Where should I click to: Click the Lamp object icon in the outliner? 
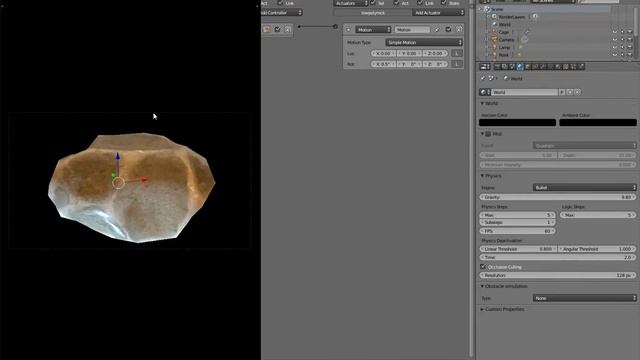(x=494, y=47)
